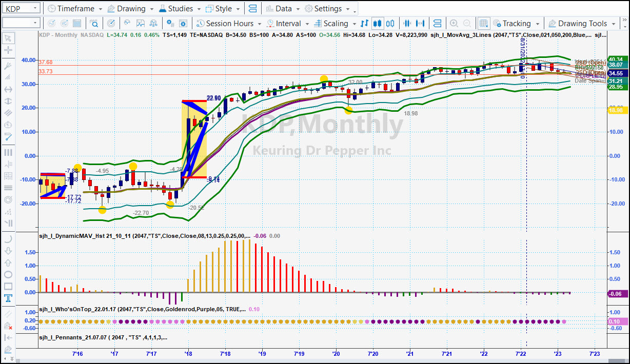Viewport: 630px width, 364px height.
Task: Select the horizontal double-arrow tool in sidebar
Action: pyautogui.click(x=8, y=90)
